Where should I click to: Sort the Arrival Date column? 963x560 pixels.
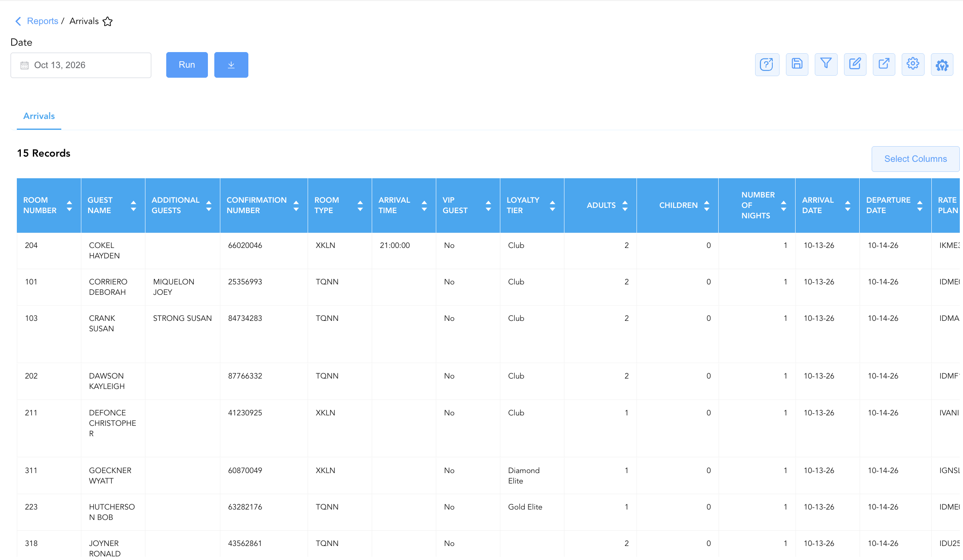pyautogui.click(x=848, y=205)
